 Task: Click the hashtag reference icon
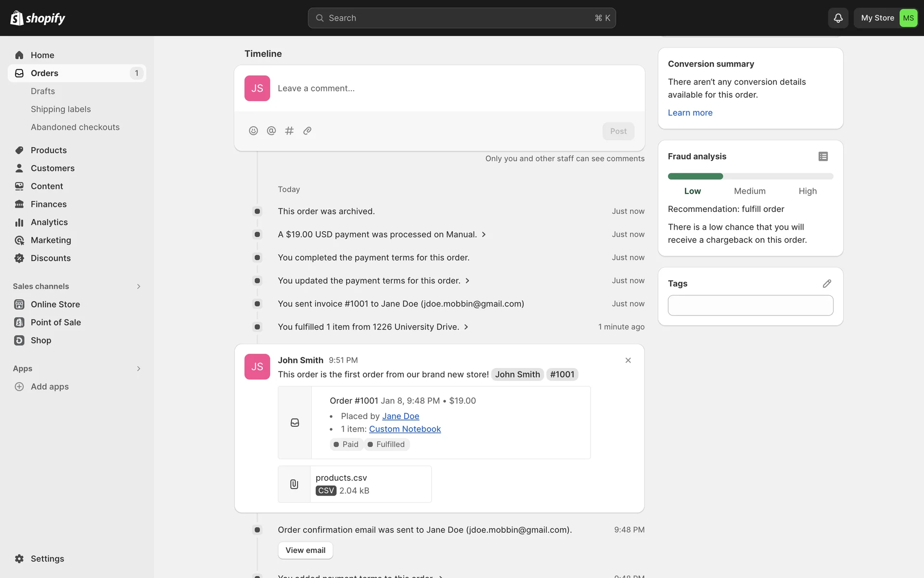click(289, 131)
